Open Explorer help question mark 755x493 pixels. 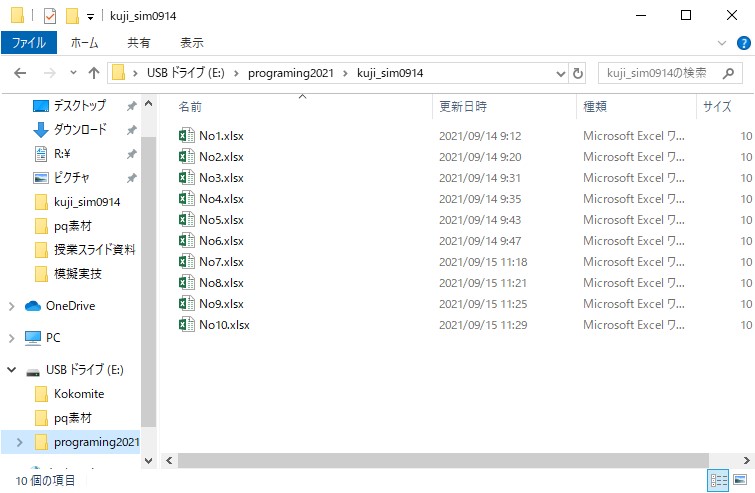pyautogui.click(x=743, y=43)
